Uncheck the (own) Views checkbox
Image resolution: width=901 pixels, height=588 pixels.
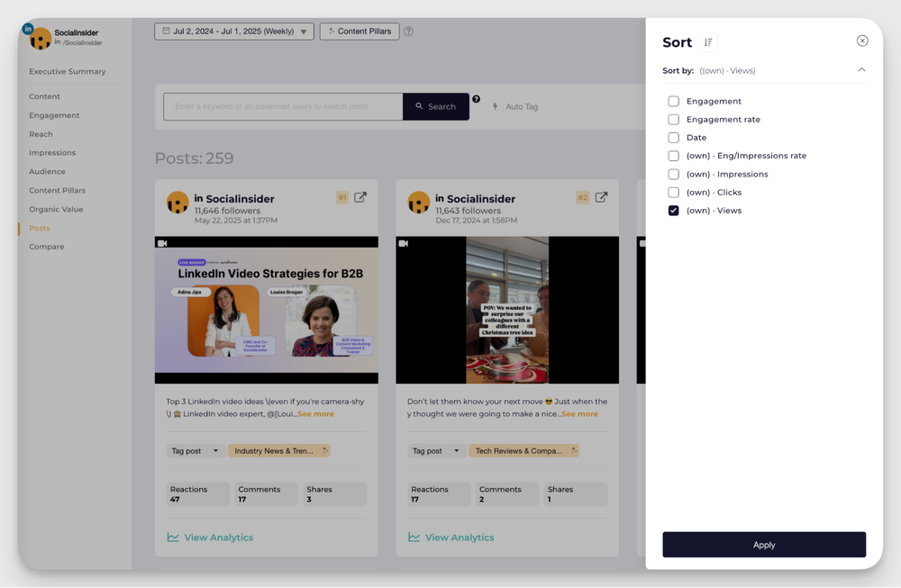[673, 211]
